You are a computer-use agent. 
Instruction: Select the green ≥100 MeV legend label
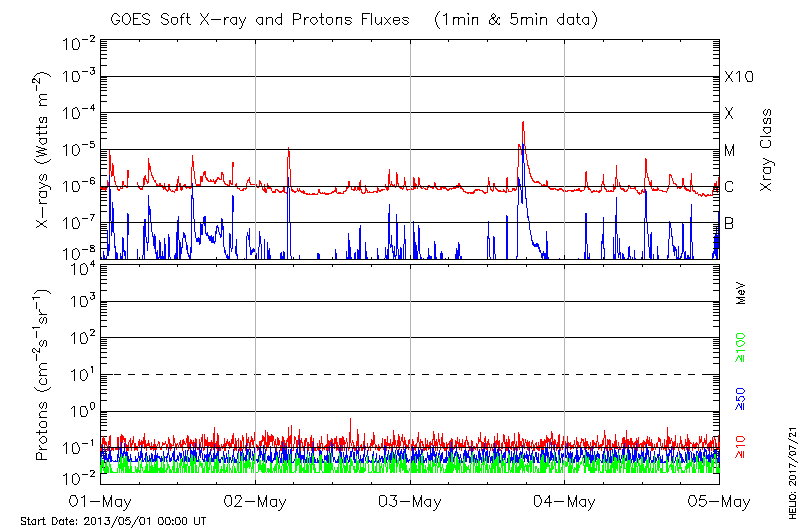point(741,347)
